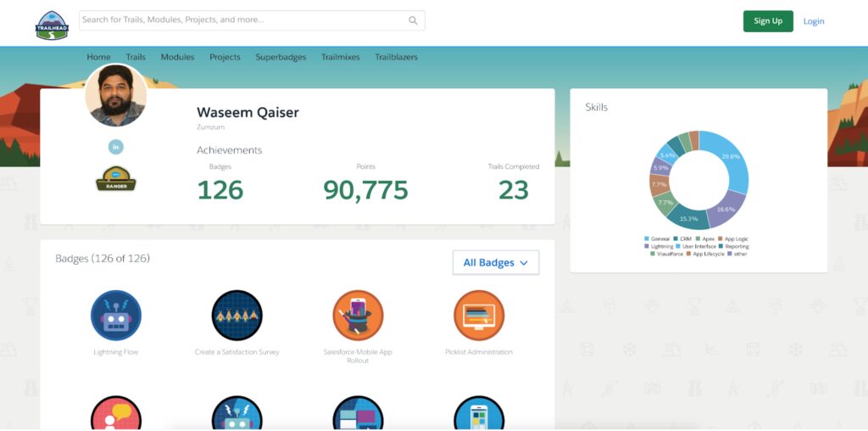
Task: Open the LinkedIn profile icon
Action: [x=115, y=147]
